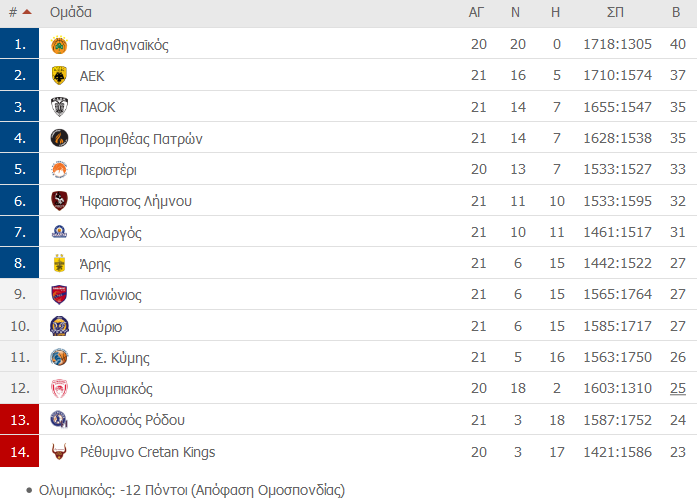
Task: Open the Πανιώνιος team page link
Action: (x=111, y=295)
